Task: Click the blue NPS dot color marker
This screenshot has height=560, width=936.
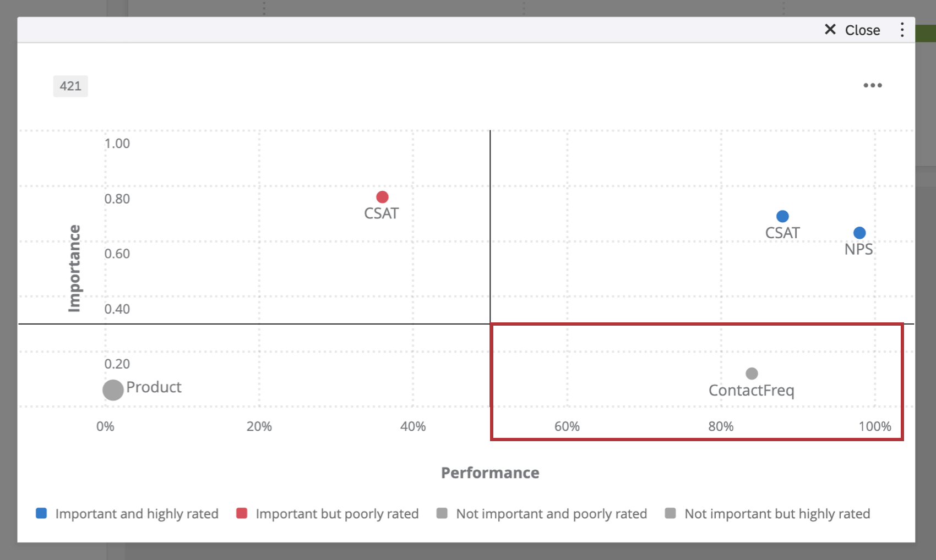Action: pos(859,232)
